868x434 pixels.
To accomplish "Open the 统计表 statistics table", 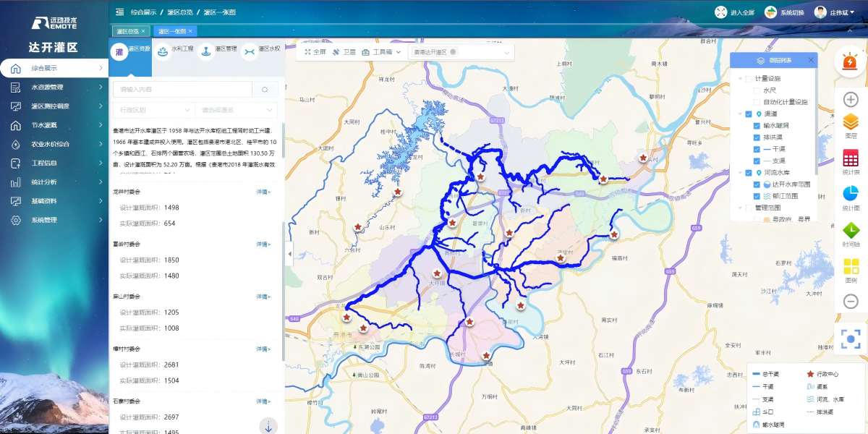I will tap(851, 162).
